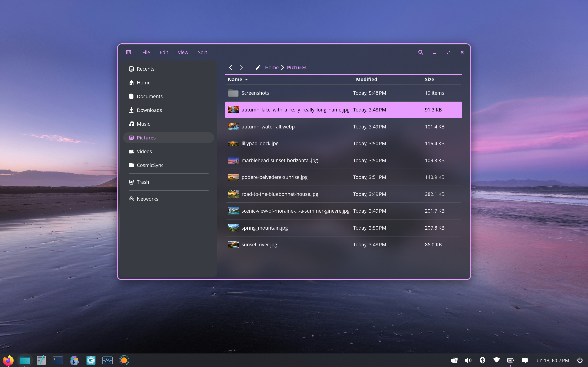The width and height of the screenshot is (588, 367).
Task: Open the Sort menu
Action: (202, 52)
